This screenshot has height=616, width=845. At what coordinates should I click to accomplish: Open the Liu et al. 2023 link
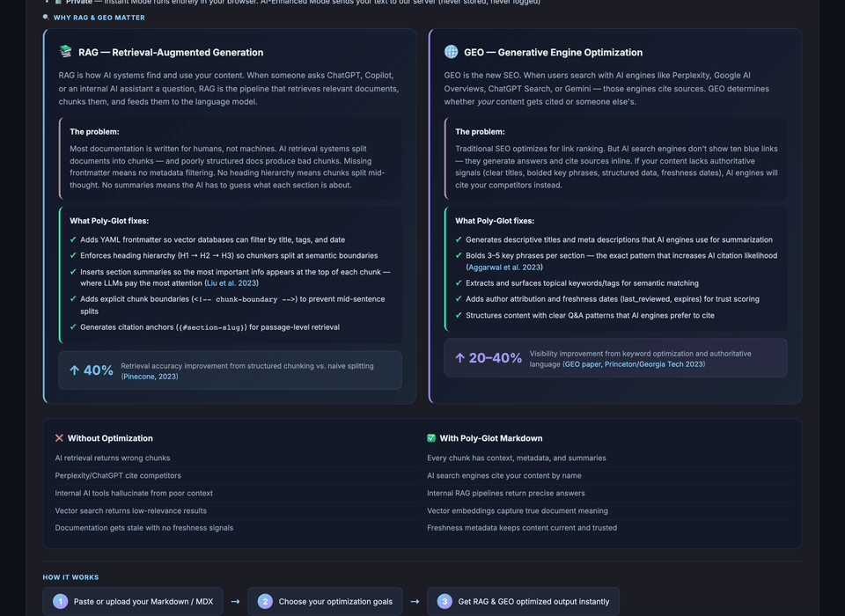point(231,283)
